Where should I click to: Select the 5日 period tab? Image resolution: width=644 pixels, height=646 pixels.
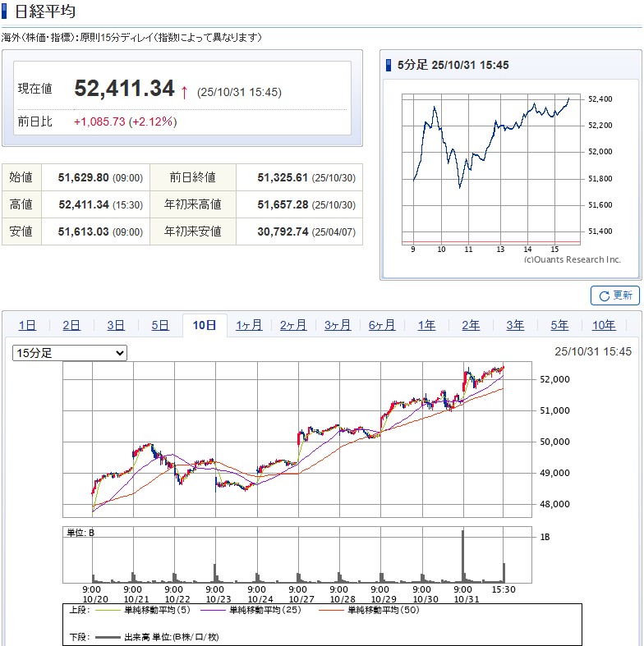click(x=160, y=325)
